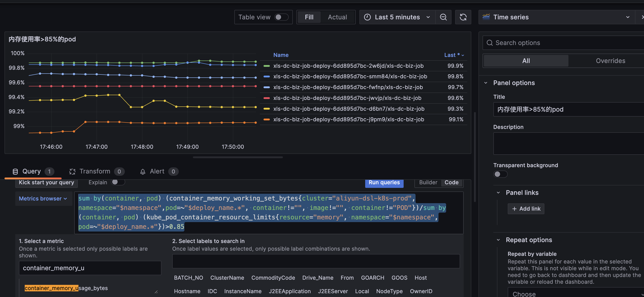This screenshot has width=644, height=297.
Task: Click the Time series visualization icon
Action: (486, 17)
